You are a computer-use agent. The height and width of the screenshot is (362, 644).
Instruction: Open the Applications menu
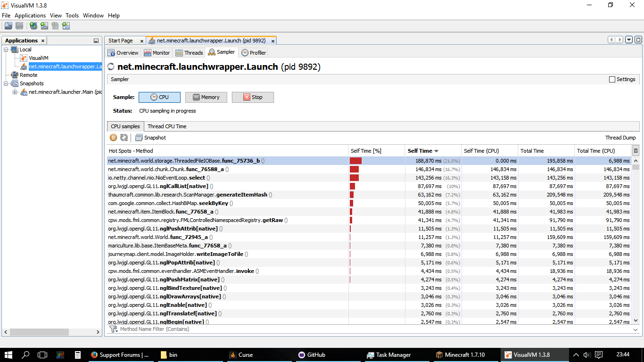30,16
